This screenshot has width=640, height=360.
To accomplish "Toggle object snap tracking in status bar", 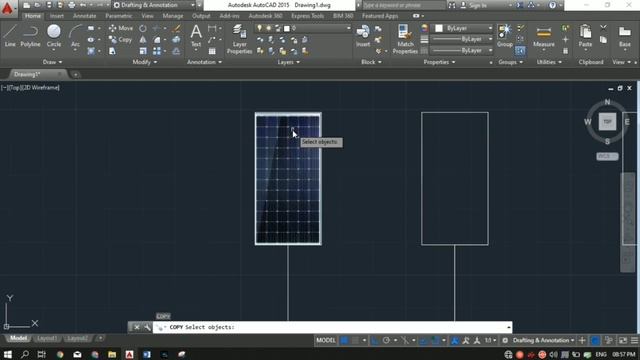I will tap(424, 340).
